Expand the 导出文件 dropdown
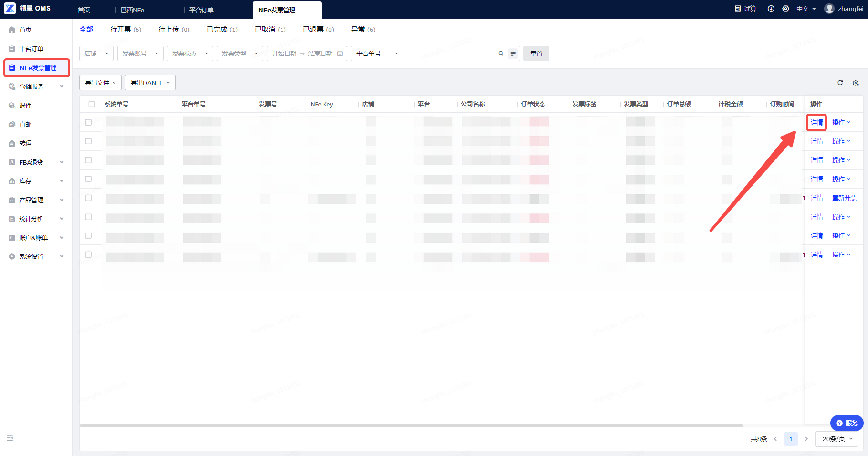 click(x=101, y=83)
